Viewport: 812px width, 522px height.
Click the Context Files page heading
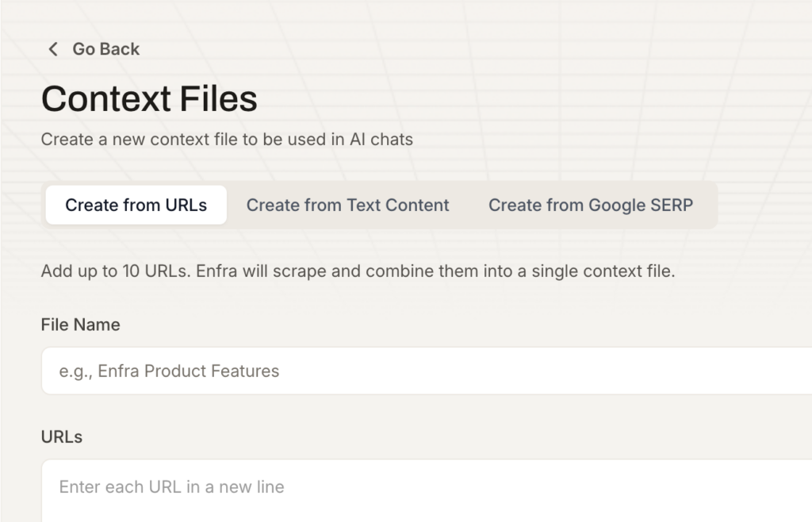pos(149,99)
